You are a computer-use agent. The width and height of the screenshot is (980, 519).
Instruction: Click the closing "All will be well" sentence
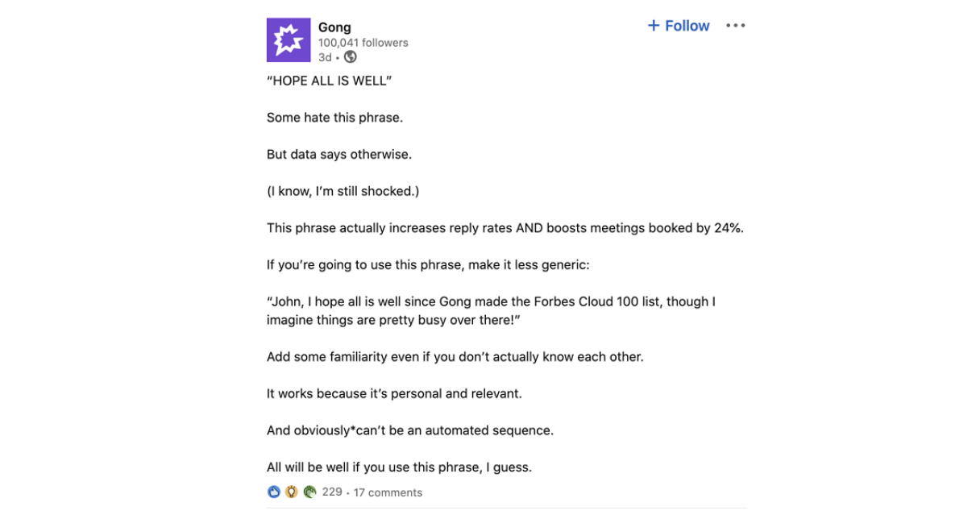click(400, 467)
